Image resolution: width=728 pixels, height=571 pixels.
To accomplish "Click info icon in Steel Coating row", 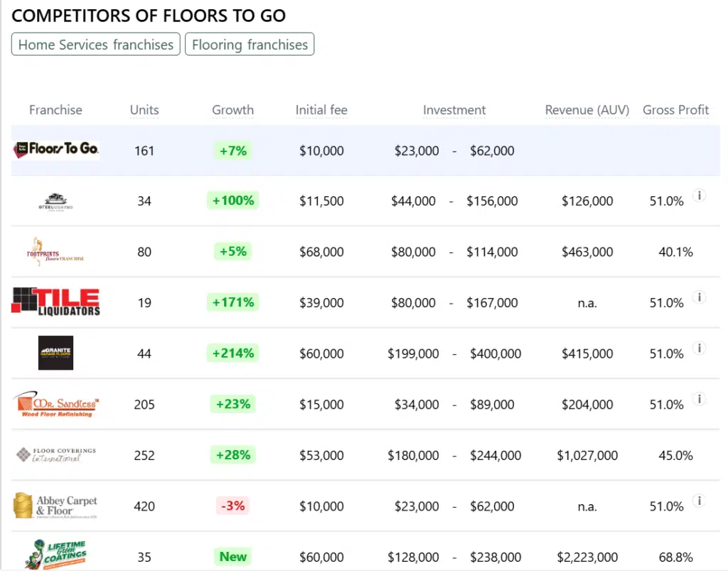I will pos(700,196).
